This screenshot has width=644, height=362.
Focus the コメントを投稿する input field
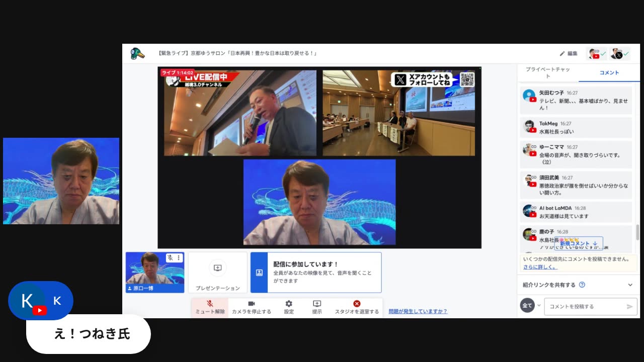coord(591,306)
